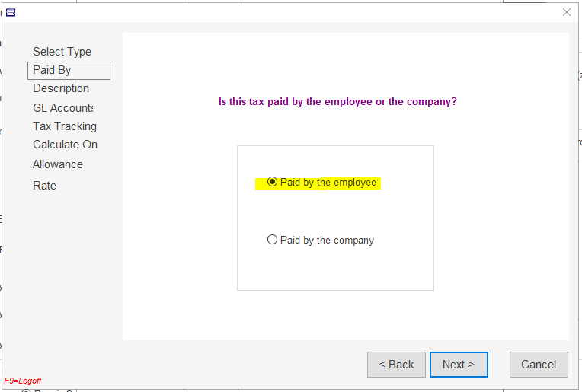The image size is (582, 392).
Task: Click the highlighted 'Paid by the employee' label text
Action: click(x=328, y=183)
